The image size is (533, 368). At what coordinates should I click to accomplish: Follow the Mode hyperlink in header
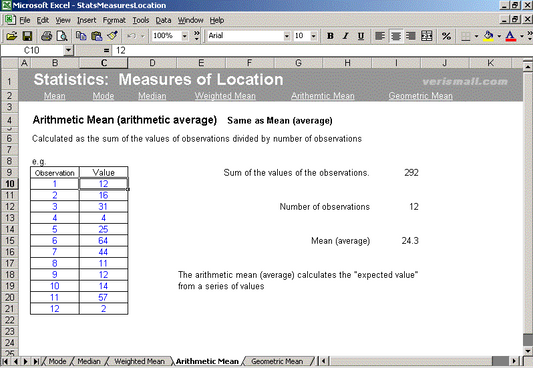pos(103,96)
